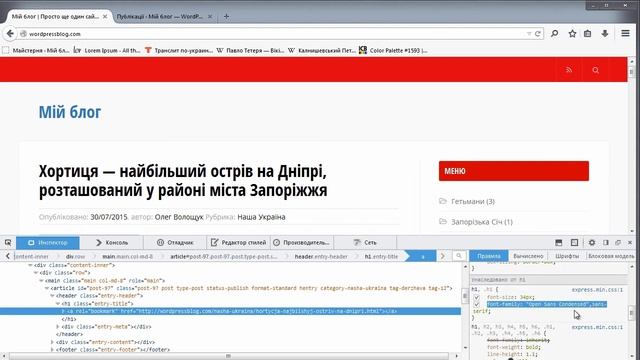
Task: Click the HTML search box in inspector
Action: 459,256
